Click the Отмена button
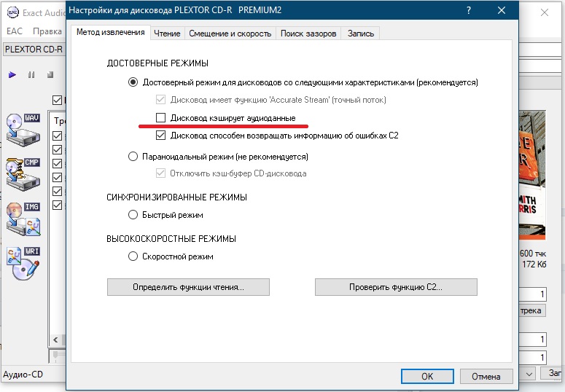 pyautogui.click(x=486, y=376)
